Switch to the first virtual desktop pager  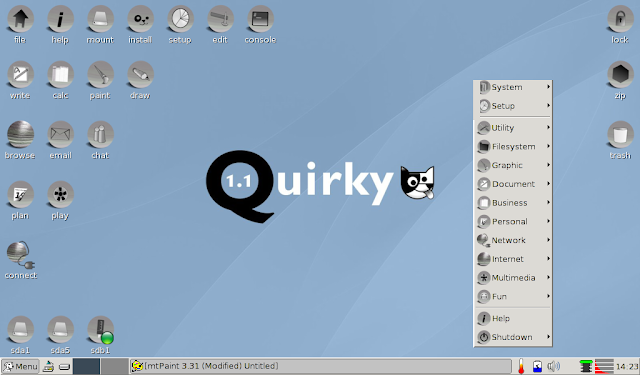tap(86, 366)
